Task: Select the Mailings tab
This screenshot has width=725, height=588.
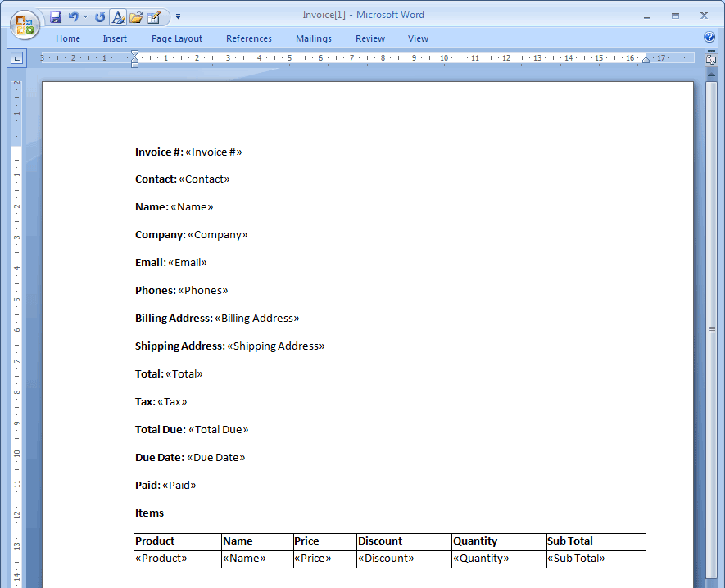Action: 314,38
